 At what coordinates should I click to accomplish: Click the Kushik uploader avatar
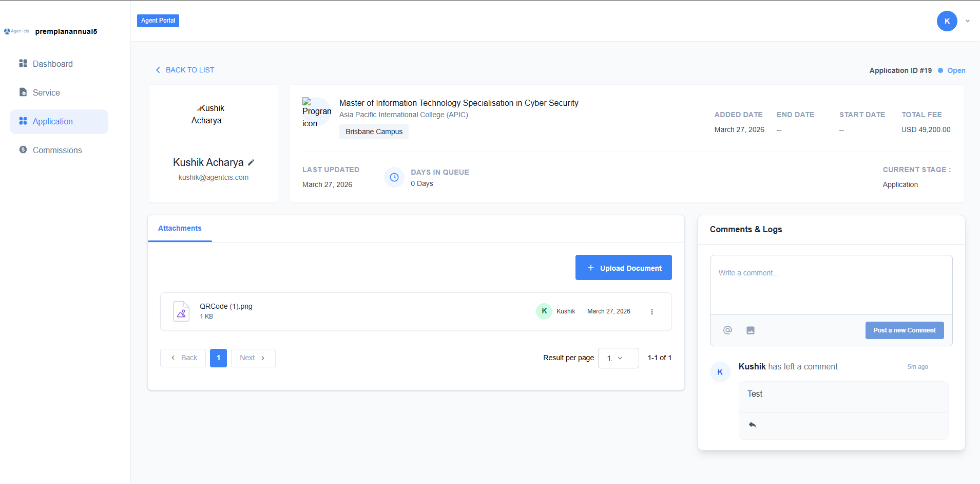click(x=544, y=311)
